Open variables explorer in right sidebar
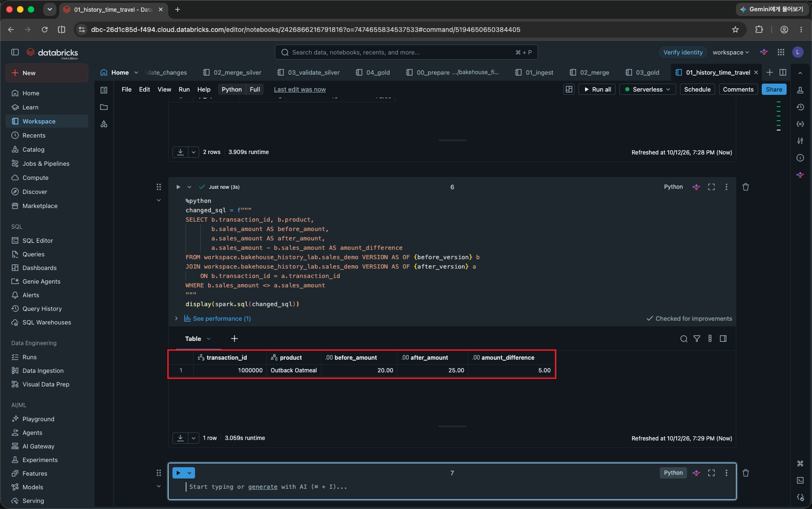Screen dimensions: 812x509 click(x=800, y=124)
